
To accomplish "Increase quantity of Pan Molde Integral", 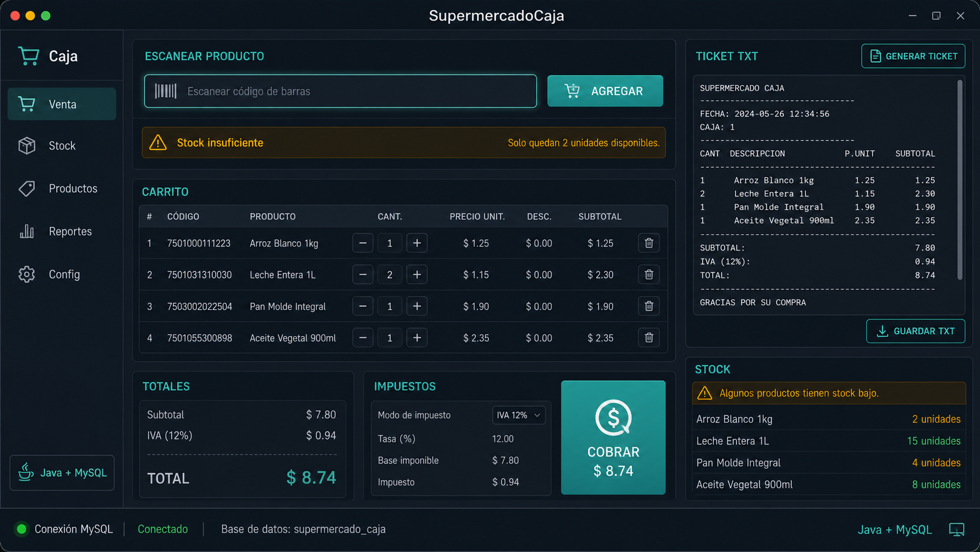I will tap(417, 306).
